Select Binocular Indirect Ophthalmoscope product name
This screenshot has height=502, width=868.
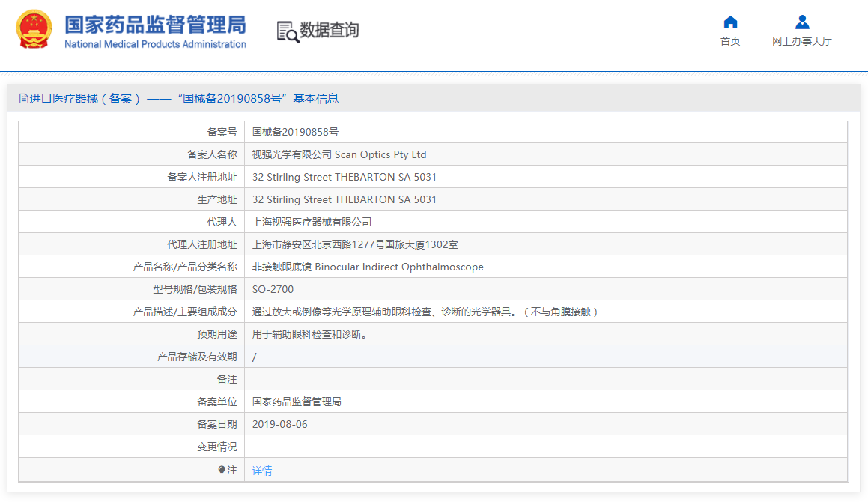pyautogui.click(x=399, y=267)
